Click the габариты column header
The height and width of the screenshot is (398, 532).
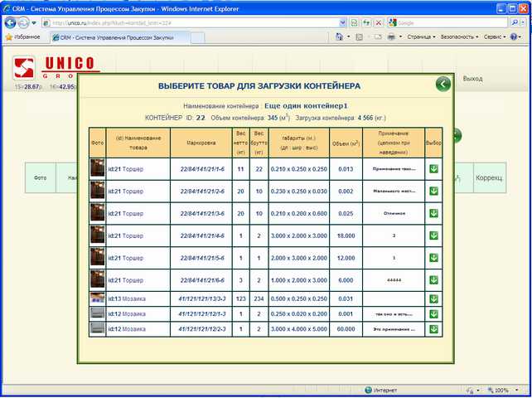click(299, 143)
